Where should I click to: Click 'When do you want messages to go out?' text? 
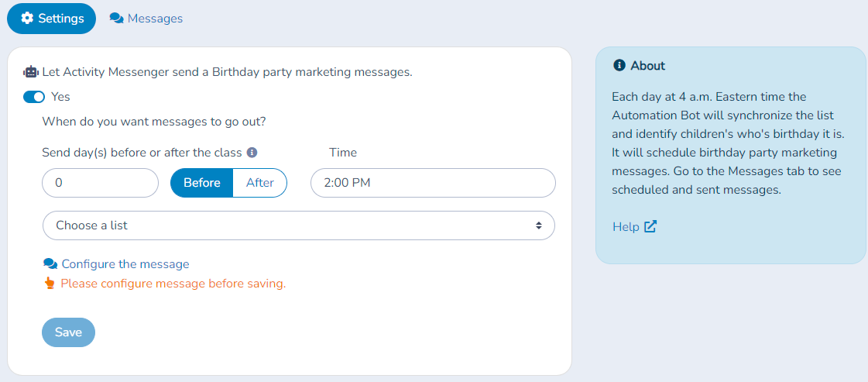pos(154,121)
